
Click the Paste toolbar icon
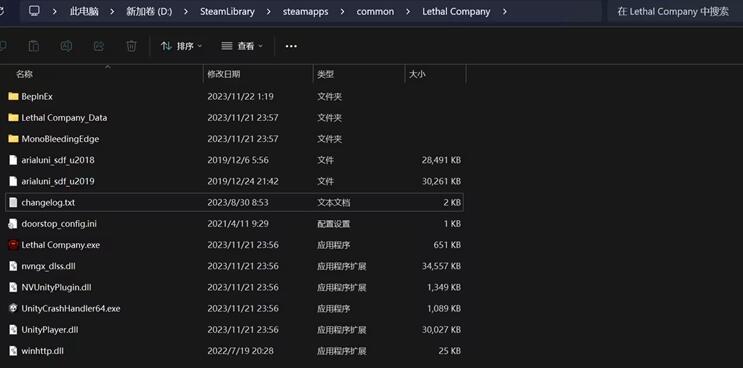(34, 46)
